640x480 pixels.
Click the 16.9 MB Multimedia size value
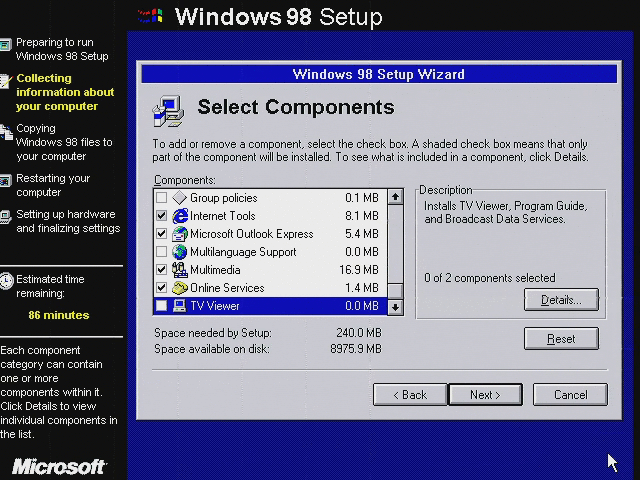[x=359, y=270]
